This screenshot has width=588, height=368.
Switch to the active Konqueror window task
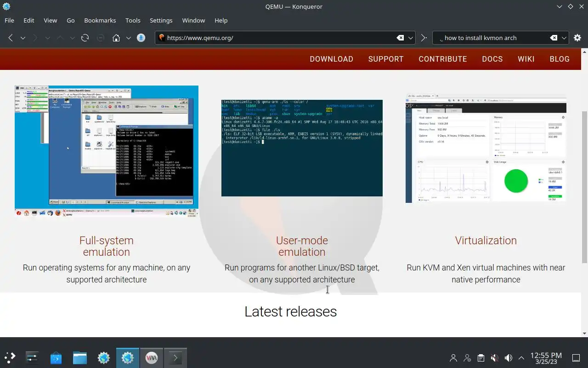128,357
